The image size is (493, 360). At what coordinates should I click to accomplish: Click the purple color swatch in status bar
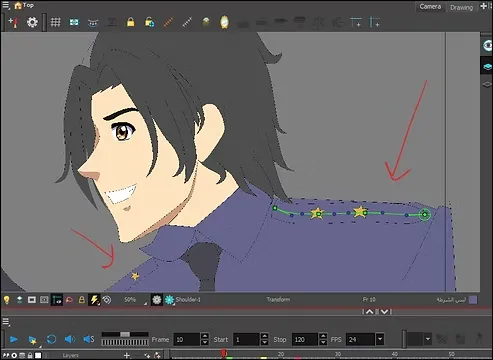pyautogui.click(x=473, y=300)
